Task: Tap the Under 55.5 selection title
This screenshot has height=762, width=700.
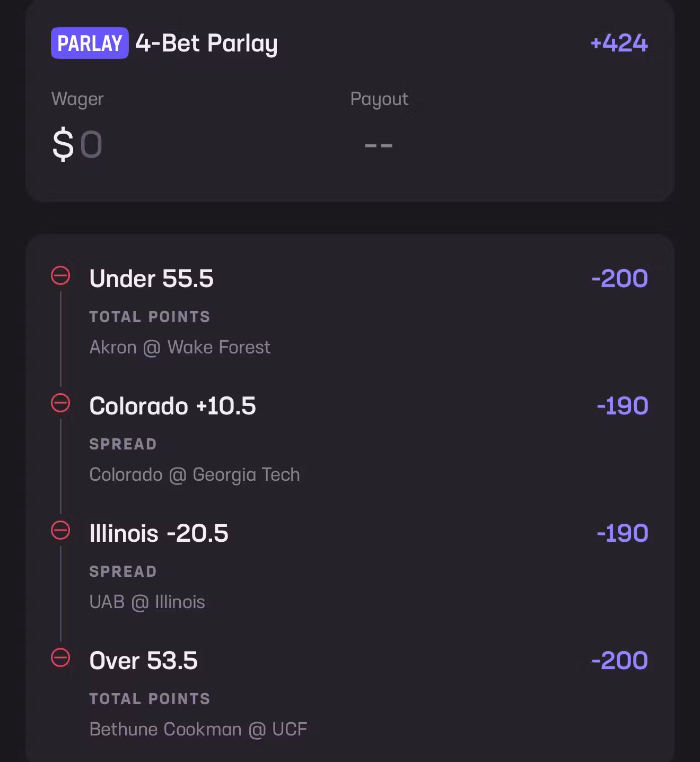Action: point(151,279)
